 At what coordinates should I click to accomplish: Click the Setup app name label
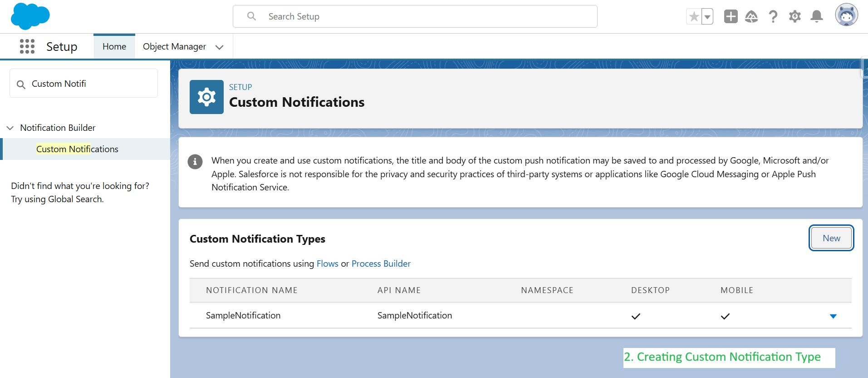click(62, 46)
